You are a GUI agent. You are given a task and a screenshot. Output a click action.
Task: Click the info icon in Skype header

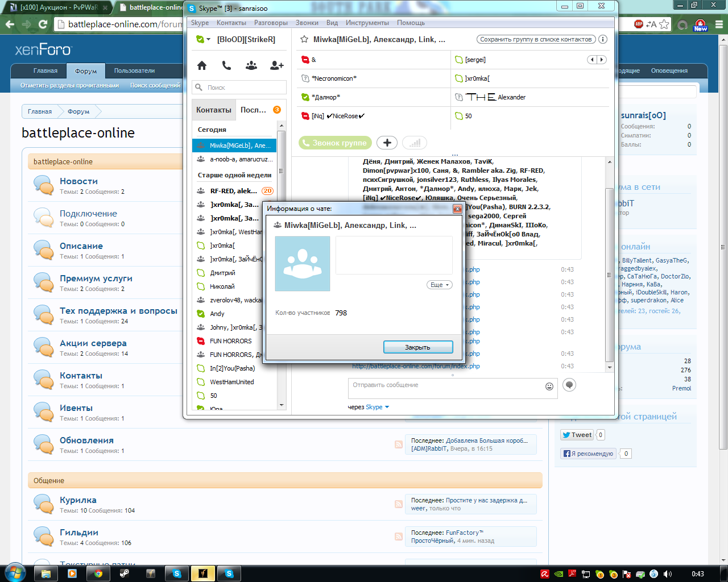coord(603,39)
